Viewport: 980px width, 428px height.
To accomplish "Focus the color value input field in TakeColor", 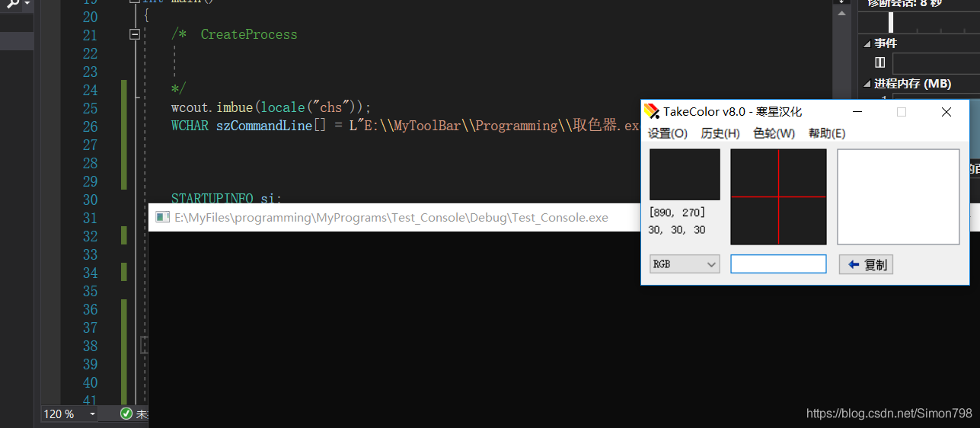I will [778, 264].
